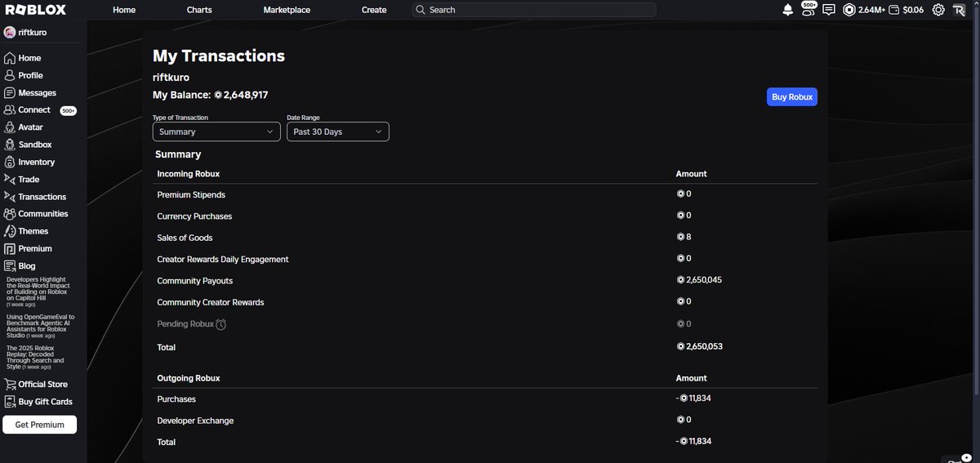
Task: Click the TR+ extension icon in header
Action: (x=960, y=10)
